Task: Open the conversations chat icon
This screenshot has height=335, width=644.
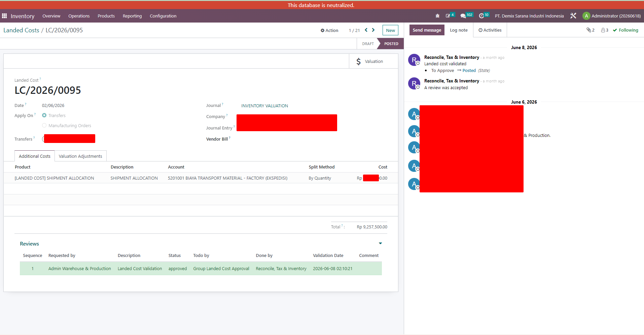Action: (x=463, y=16)
